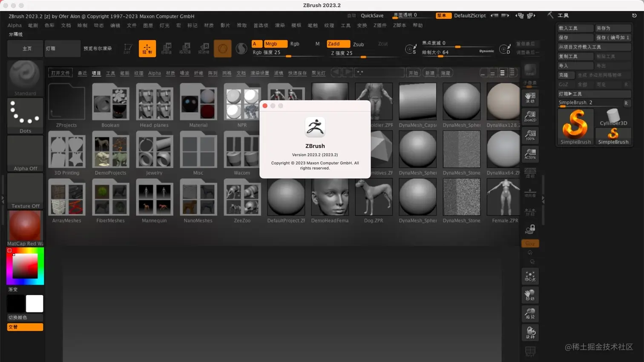
Task: Toggle the A channel button
Action: point(257,44)
